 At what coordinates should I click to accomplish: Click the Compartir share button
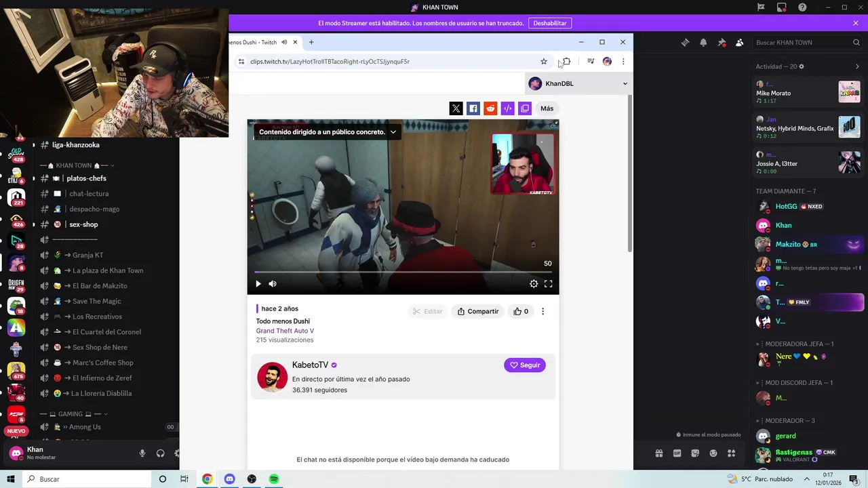(478, 311)
